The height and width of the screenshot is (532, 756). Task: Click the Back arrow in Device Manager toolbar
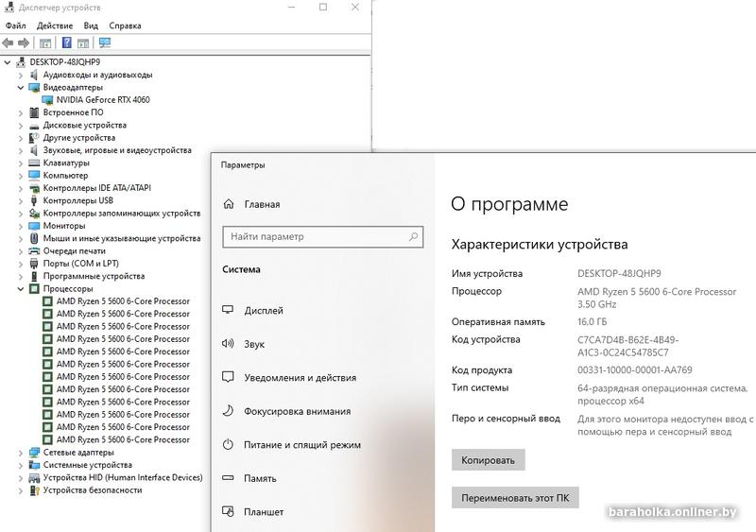click(8, 43)
